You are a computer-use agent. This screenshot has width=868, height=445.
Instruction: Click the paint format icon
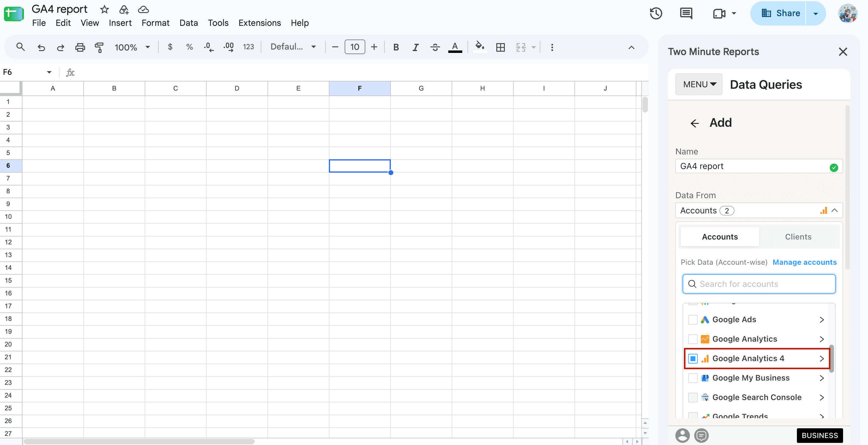pyautogui.click(x=99, y=47)
